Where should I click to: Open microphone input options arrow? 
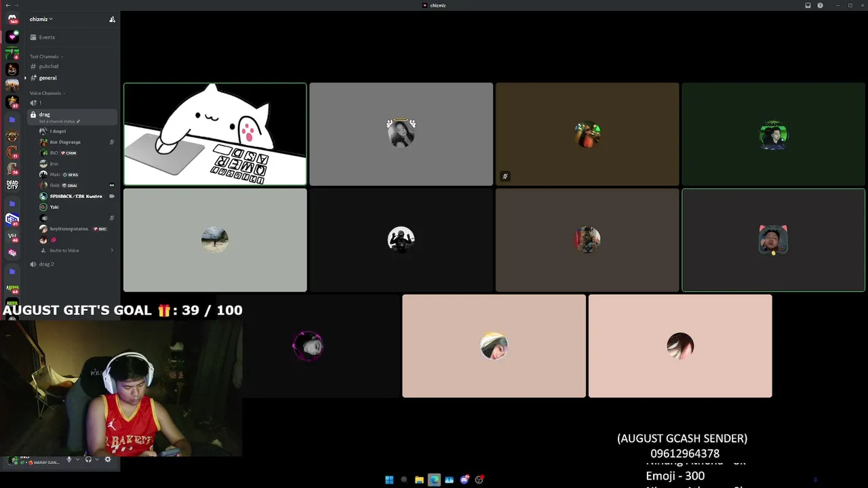77,460
